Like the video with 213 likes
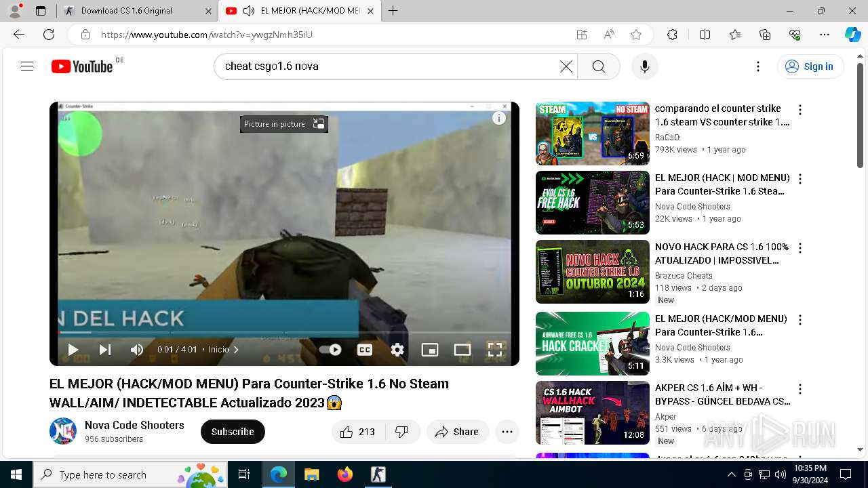868x488 pixels. coord(358,432)
